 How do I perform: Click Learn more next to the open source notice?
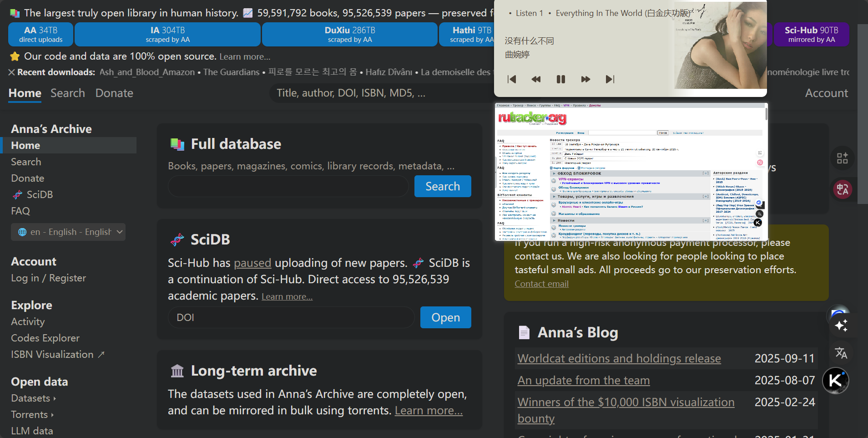click(245, 57)
